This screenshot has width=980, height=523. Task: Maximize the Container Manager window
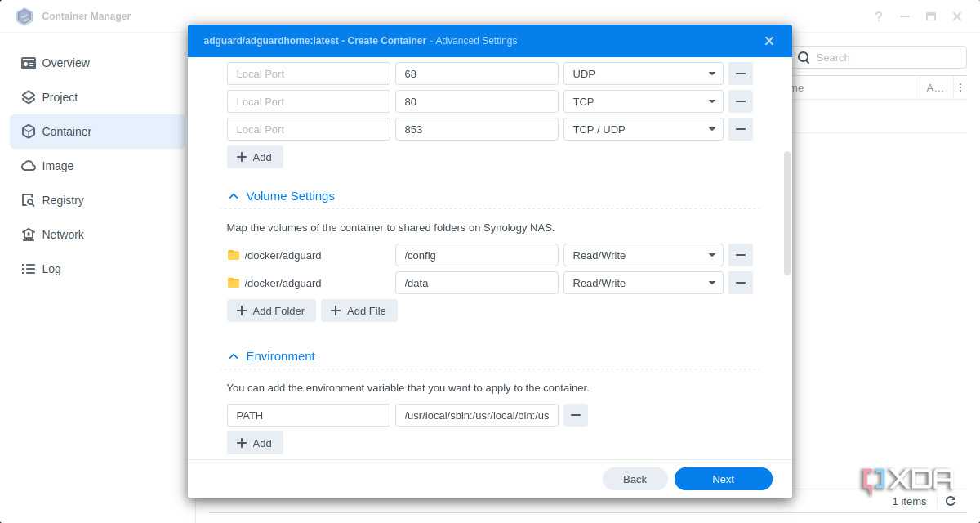(931, 16)
